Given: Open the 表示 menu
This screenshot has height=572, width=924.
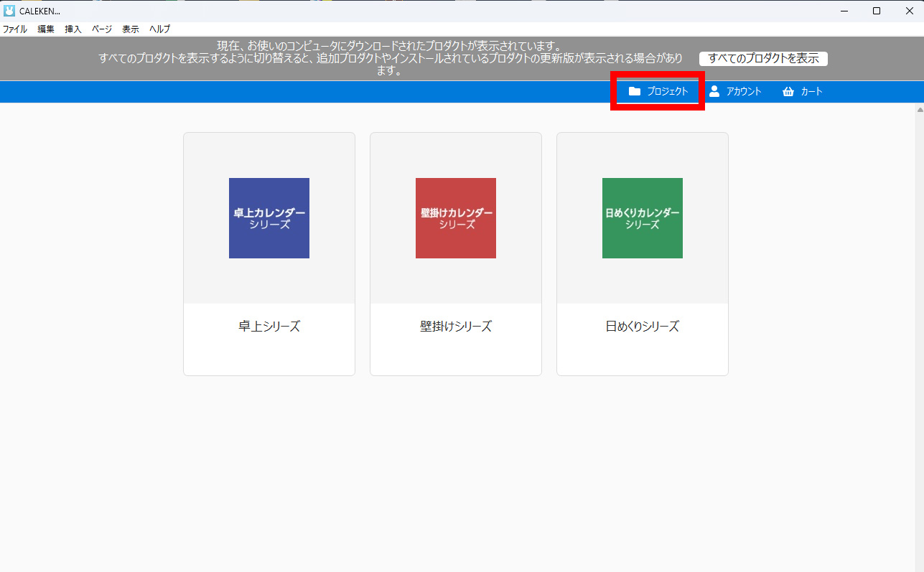Looking at the screenshot, I should click(x=131, y=29).
